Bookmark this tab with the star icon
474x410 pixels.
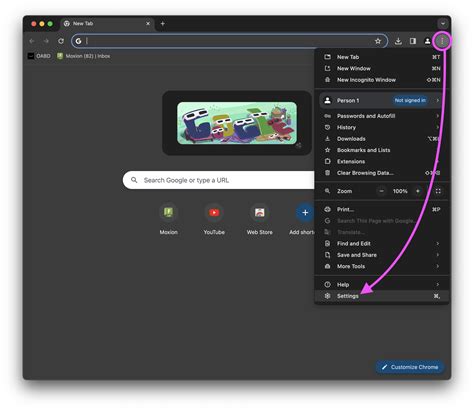377,41
